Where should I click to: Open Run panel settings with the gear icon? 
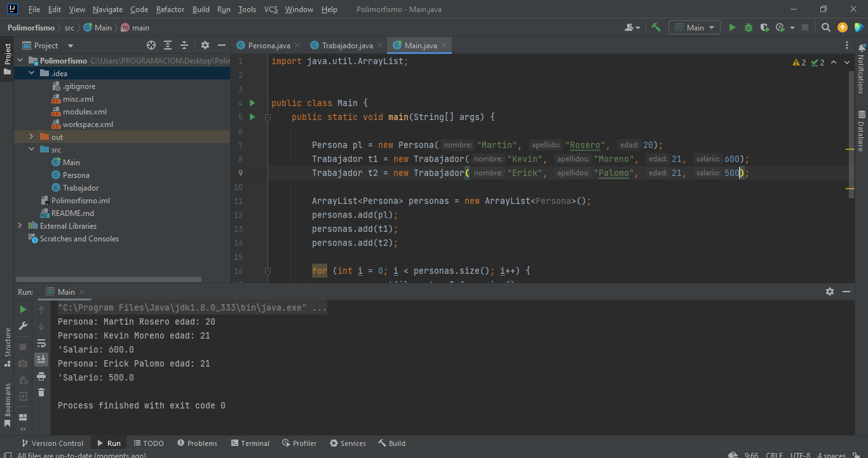point(830,292)
